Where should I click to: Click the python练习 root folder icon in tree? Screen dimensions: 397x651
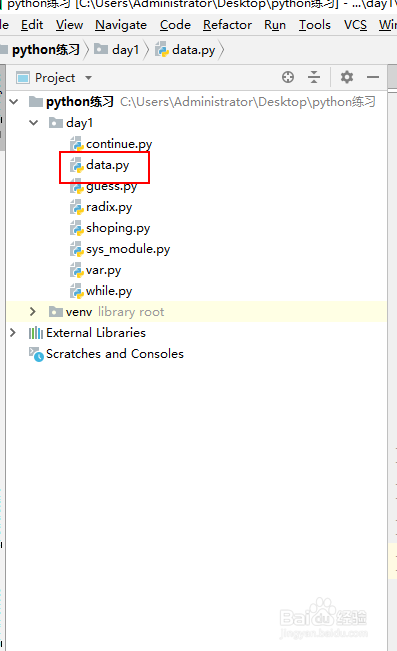pyautogui.click(x=36, y=101)
